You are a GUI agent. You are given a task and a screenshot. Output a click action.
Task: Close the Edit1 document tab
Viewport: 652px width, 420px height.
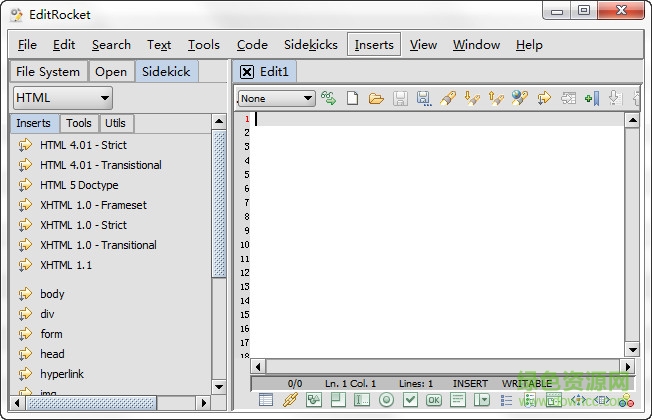point(247,72)
